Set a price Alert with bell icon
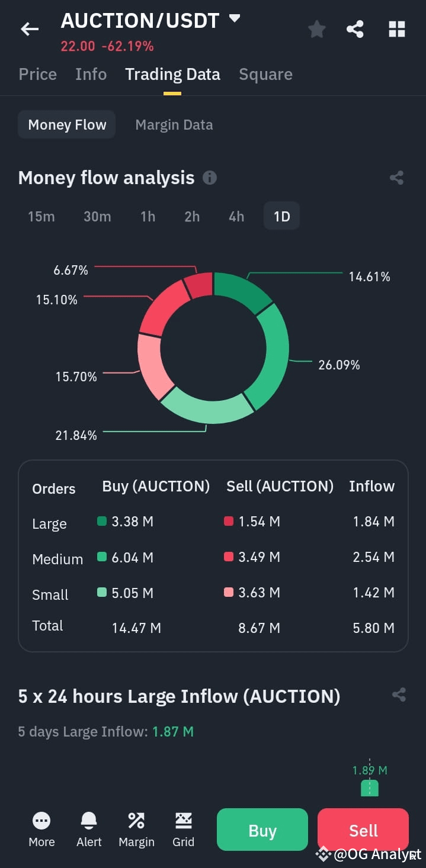The width and height of the screenshot is (426, 868). tap(89, 820)
